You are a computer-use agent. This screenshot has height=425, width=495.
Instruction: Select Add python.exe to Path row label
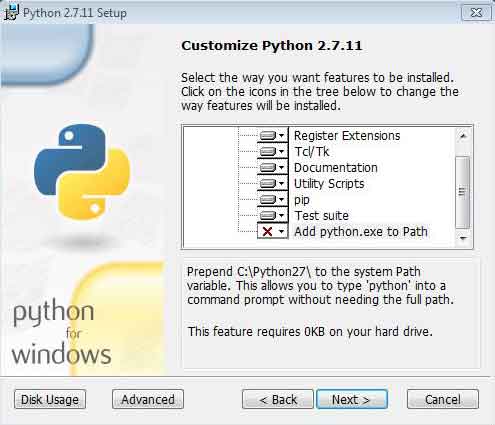coord(361,232)
